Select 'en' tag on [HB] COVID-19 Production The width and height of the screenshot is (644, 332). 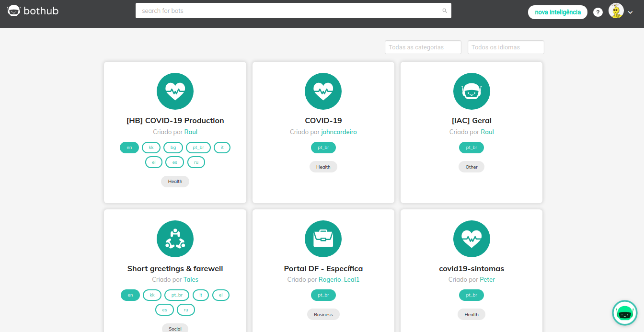click(x=129, y=148)
